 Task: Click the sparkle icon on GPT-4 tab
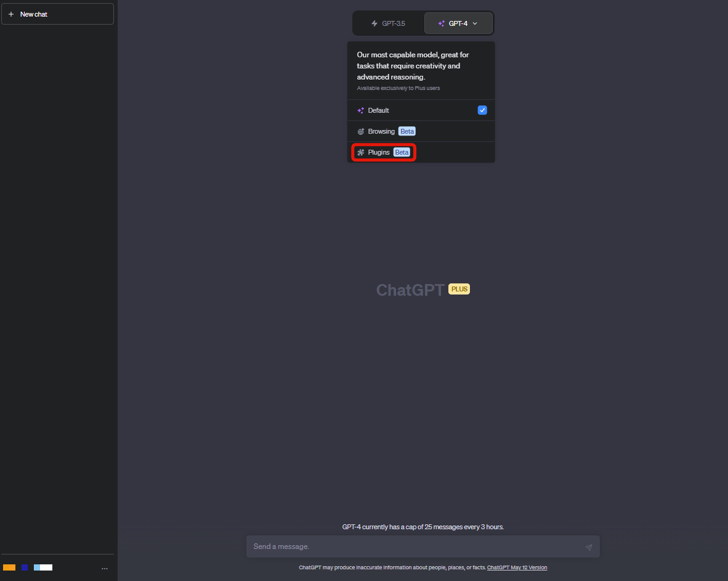(x=442, y=23)
